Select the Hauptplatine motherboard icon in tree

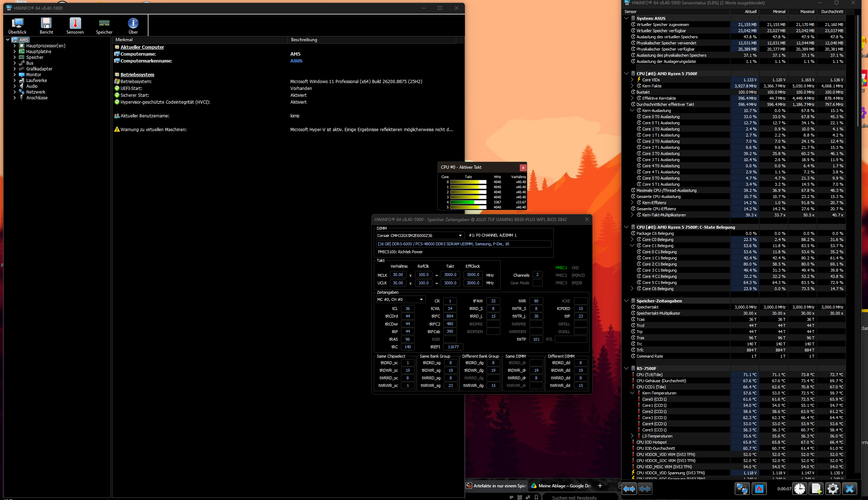(x=22, y=52)
